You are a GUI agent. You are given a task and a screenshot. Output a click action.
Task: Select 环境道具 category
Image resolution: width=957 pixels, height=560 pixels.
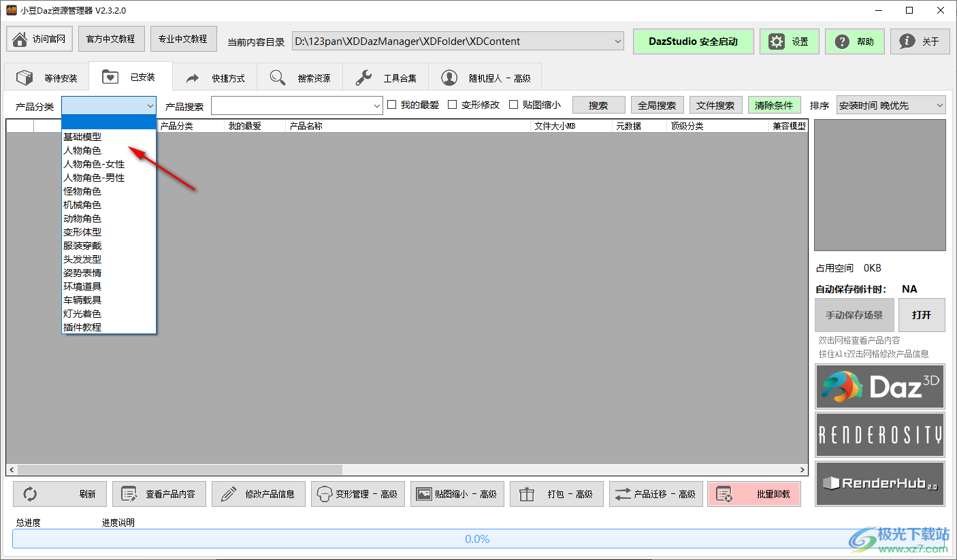coord(109,286)
